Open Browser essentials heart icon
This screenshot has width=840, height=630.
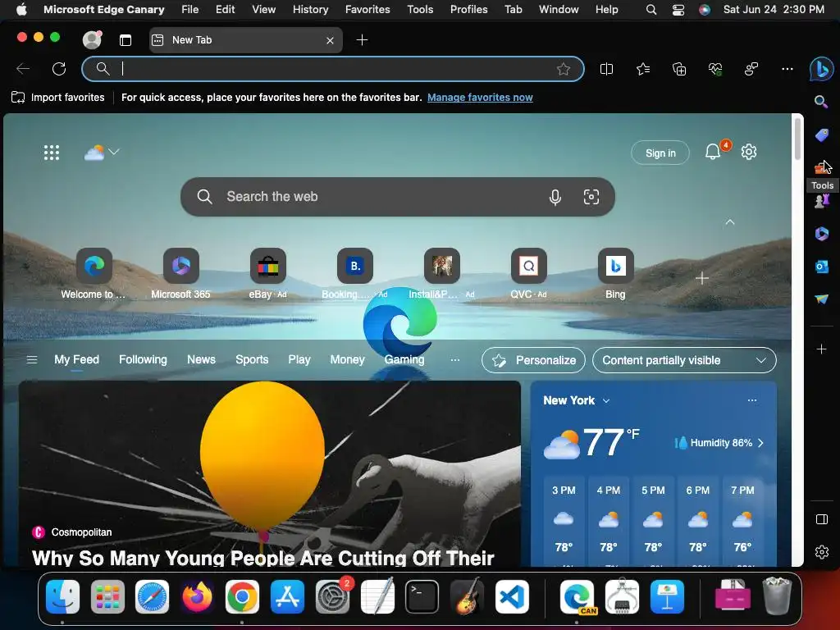tap(715, 69)
